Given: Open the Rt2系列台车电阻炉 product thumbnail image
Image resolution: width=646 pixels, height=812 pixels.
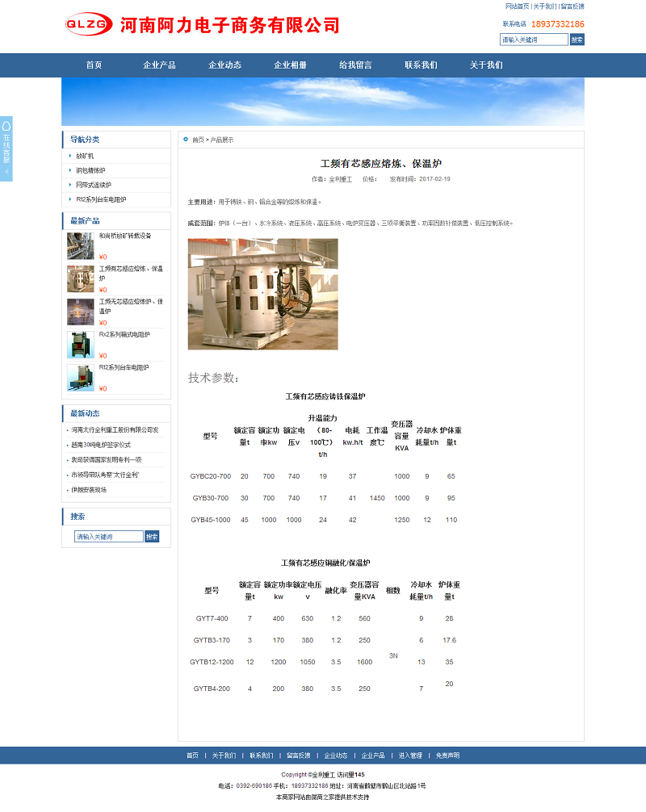Looking at the screenshot, I should coord(80,377).
